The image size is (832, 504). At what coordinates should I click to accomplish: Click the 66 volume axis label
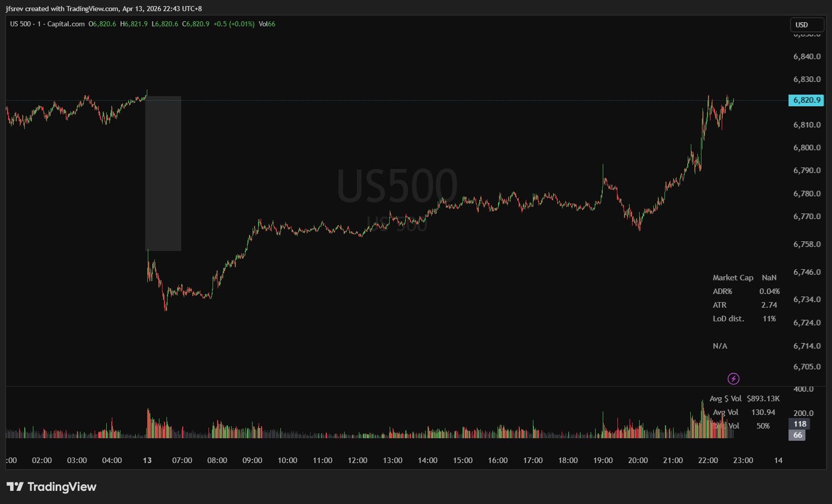pos(798,435)
